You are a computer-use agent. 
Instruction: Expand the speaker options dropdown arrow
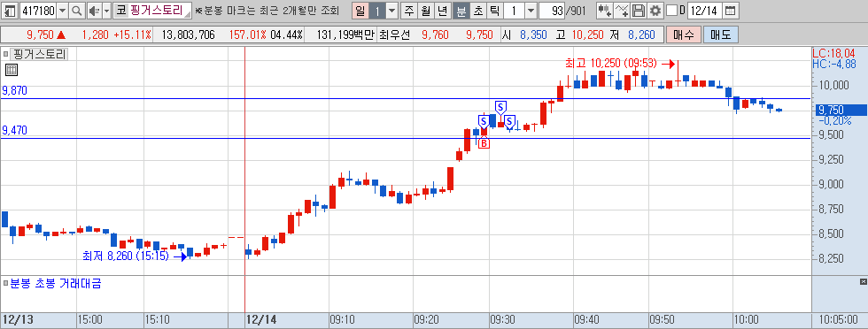pos(107,10)
